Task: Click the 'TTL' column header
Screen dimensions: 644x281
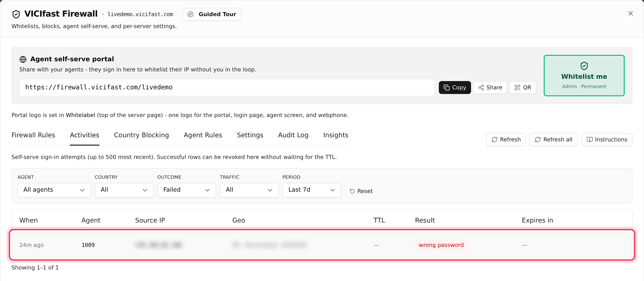Action: 379,220
